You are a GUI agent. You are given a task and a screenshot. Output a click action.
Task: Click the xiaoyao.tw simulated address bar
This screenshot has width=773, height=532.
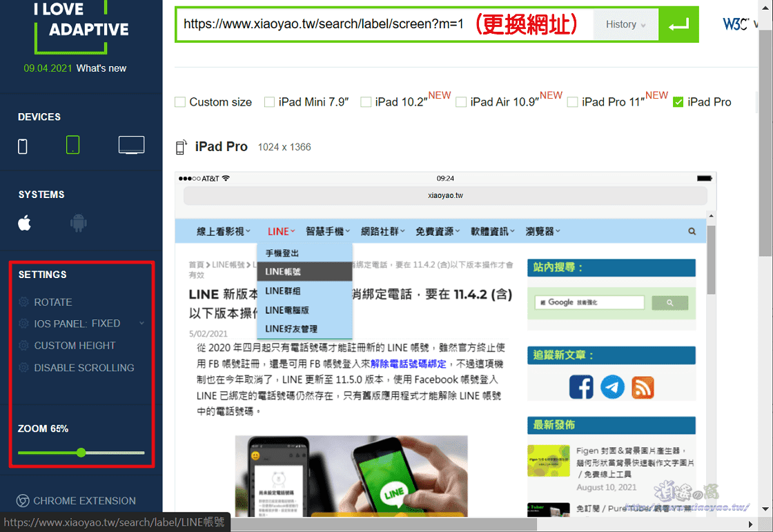click(445, 196)
